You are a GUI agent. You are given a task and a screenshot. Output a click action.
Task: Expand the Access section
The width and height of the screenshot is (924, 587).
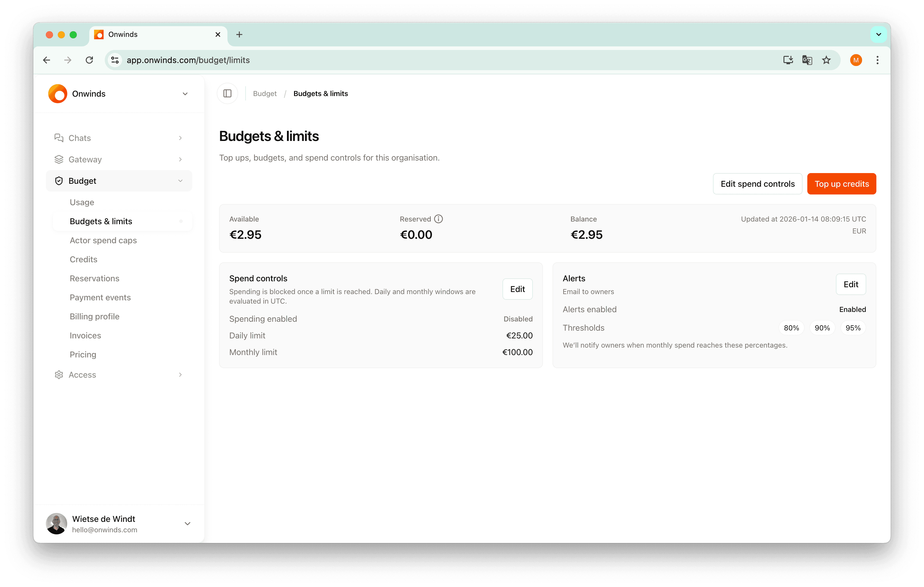[x=180, y=375]
